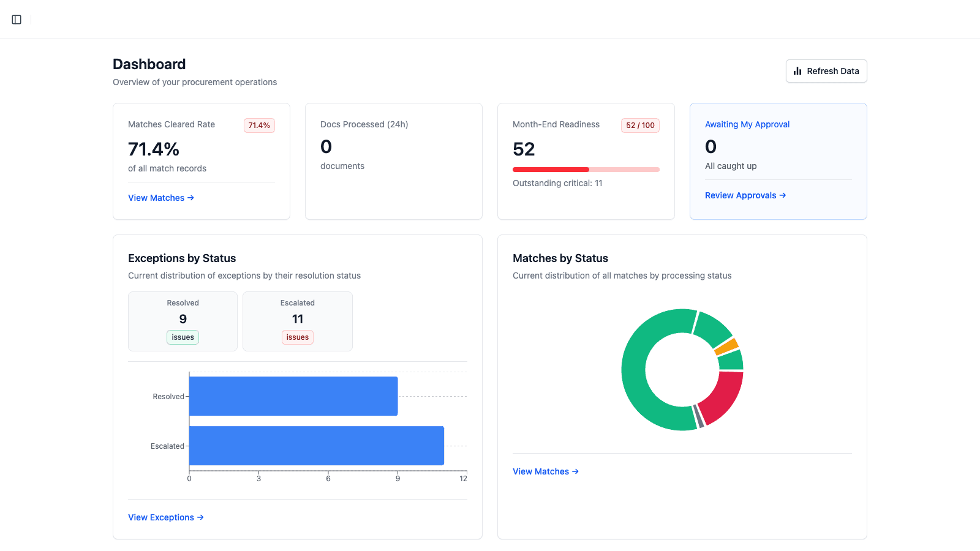Open Review Approvals in Awaiting My Approval card

[741, 195]
